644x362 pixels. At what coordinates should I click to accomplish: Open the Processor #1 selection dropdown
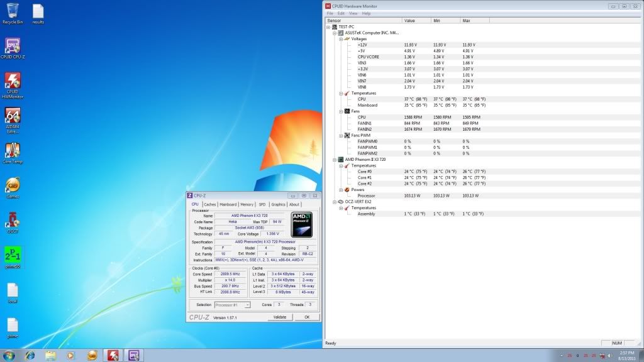click(x=247, y=305)
